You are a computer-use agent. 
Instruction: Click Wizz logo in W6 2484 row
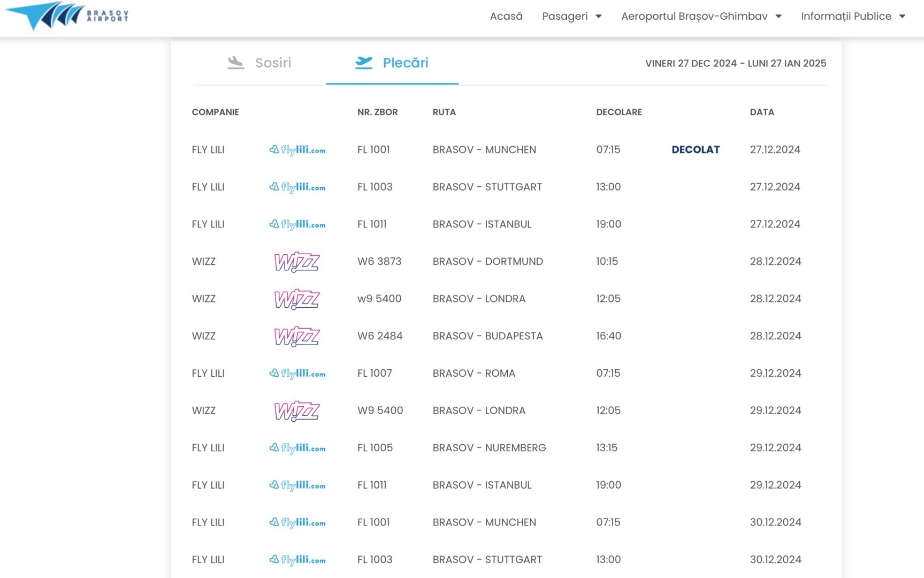coord(297,336)
